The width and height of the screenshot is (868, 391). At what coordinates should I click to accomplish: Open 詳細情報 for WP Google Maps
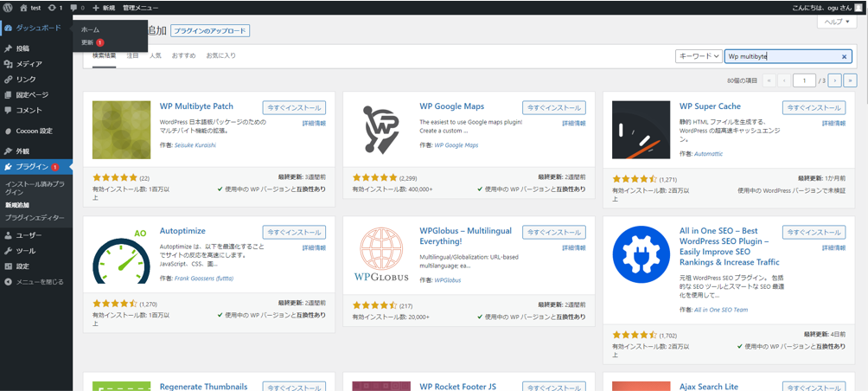click(574, 124)
